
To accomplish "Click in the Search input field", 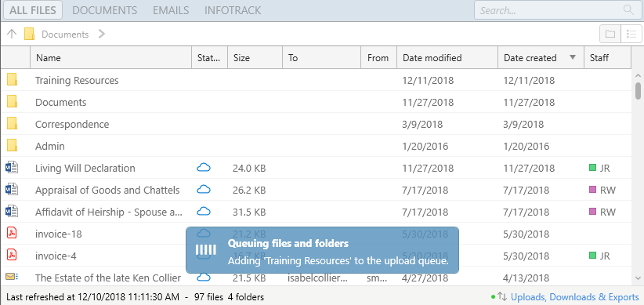I will [550, 10].
